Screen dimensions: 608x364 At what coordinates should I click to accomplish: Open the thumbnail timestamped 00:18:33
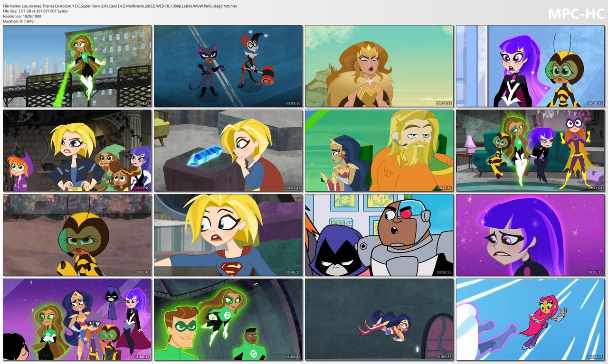(x=531, y=66)
